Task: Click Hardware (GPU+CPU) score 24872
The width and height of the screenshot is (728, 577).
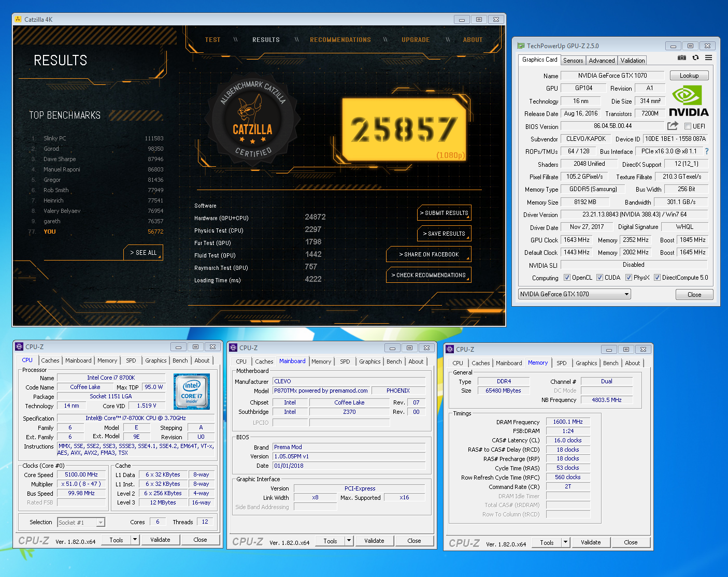Action: (x=315, y=217)
